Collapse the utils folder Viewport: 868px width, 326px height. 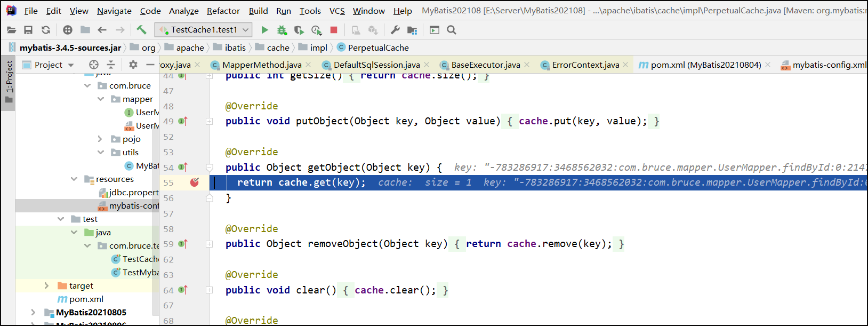(101, 152)
